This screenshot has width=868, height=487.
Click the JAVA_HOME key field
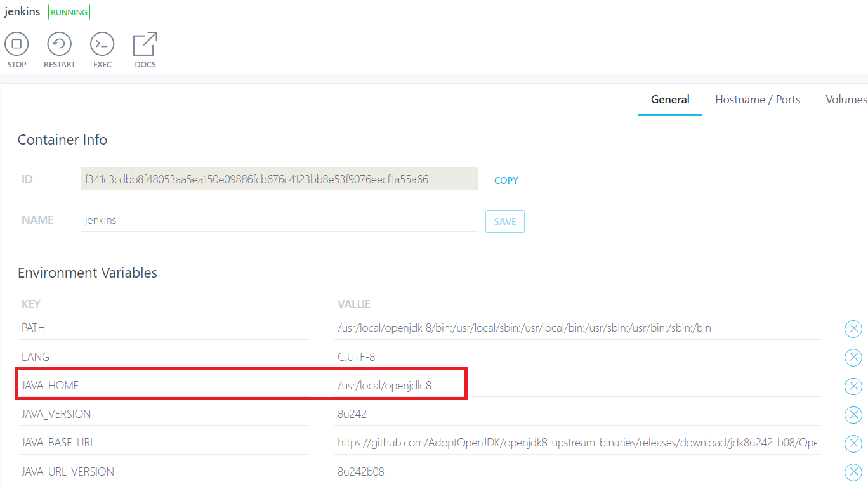click(x=164, y=386)
